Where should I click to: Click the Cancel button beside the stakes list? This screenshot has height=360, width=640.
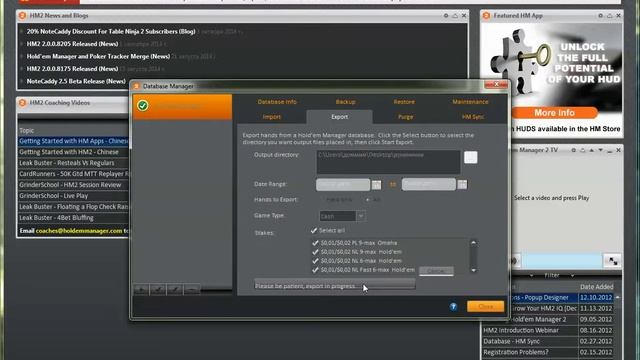pyautogui.click(x=436, y=271)
